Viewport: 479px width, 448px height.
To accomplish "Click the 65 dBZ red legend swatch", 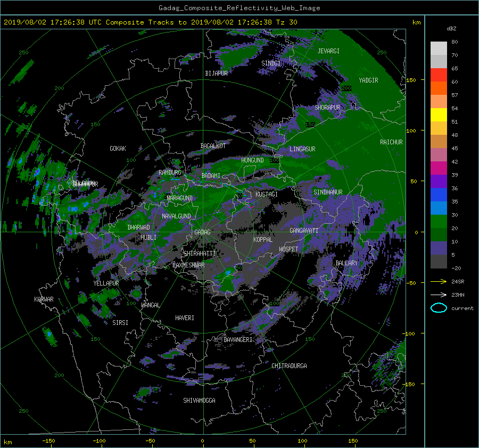I will tap(439, 75).
